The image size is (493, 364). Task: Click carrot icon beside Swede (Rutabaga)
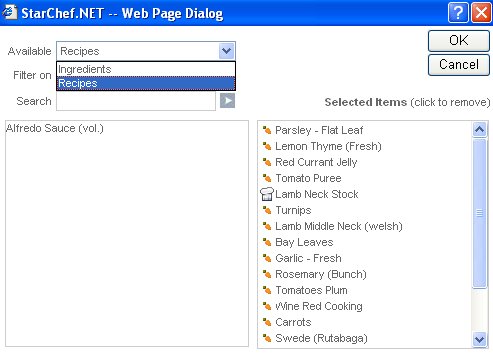pos(267,338)
